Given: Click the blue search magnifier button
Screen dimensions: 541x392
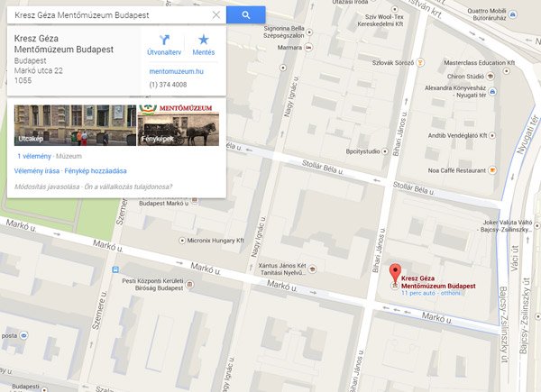Looking at the screenshot, I should [x=245, y=14].
